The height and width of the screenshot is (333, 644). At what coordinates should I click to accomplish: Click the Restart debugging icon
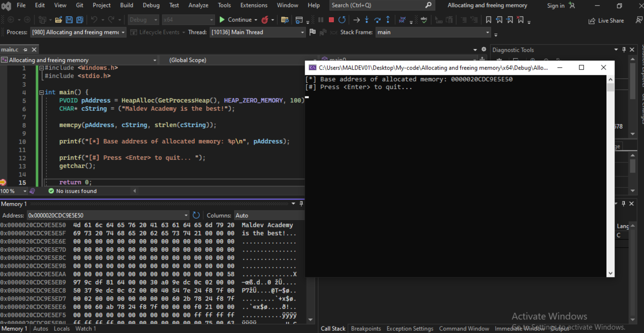pos(342,20)
